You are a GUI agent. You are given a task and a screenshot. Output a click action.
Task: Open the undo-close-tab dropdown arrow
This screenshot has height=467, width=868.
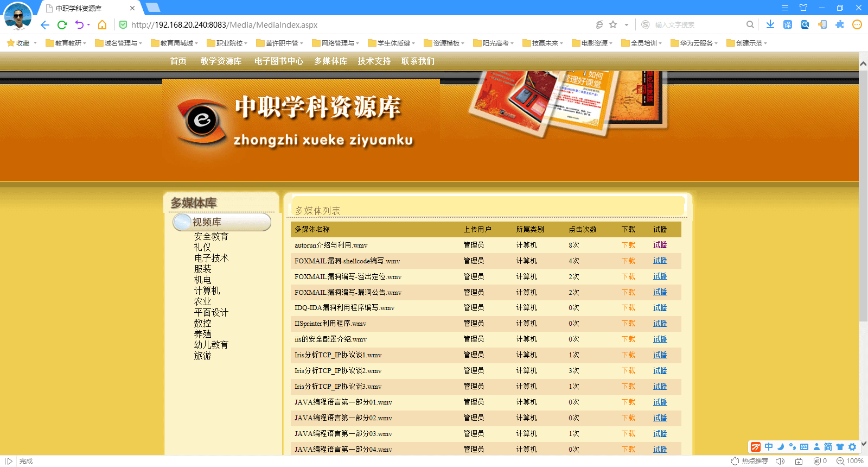(x=88, y=25)
